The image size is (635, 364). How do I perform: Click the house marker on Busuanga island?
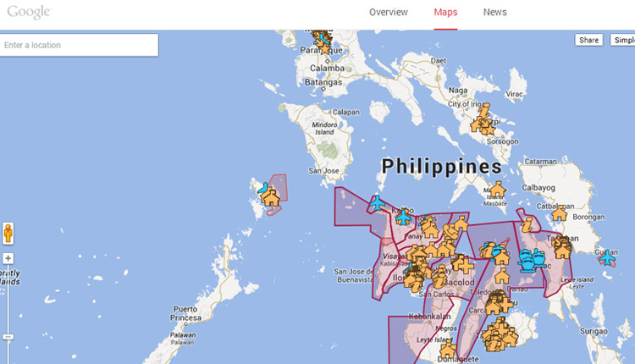[x=271, y=198]
